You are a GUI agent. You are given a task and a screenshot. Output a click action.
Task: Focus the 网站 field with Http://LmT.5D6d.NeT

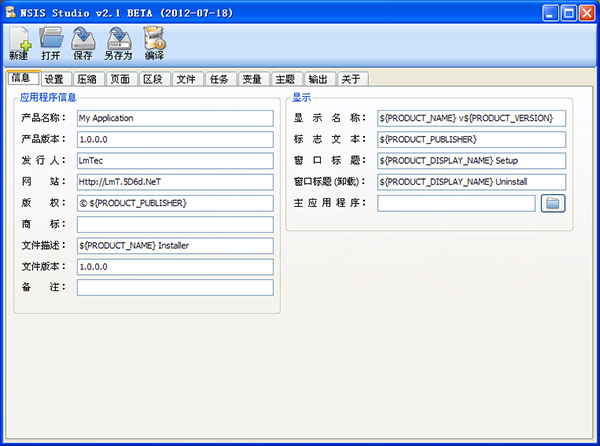[175, 182]
